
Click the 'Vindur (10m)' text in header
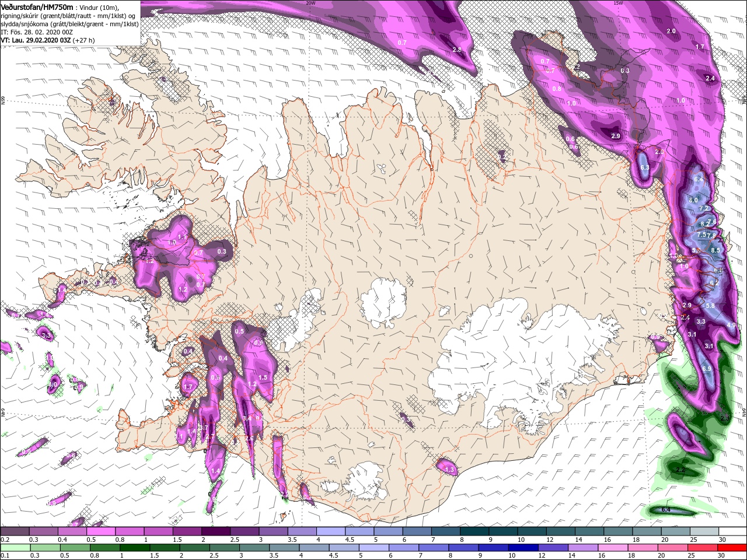click(x=98, y=7)
